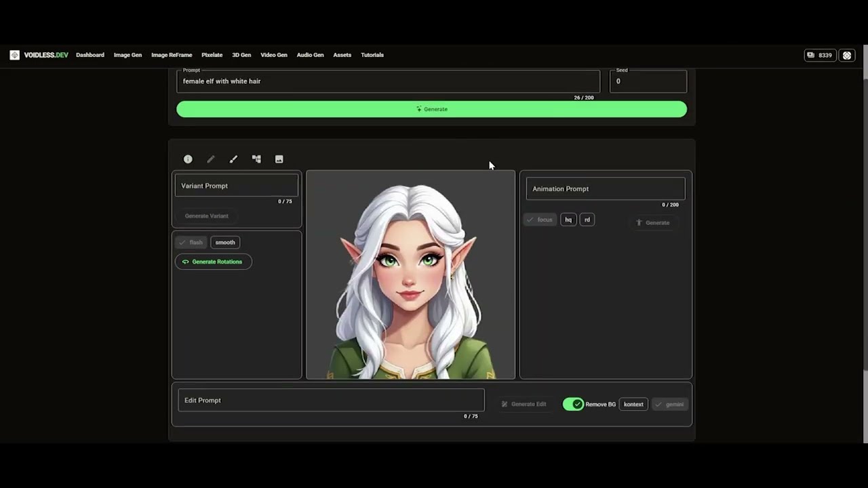Navigate to Audio Gen
Image resolution: width=868 pixels, height=488 pixels.
pos(310,55)
